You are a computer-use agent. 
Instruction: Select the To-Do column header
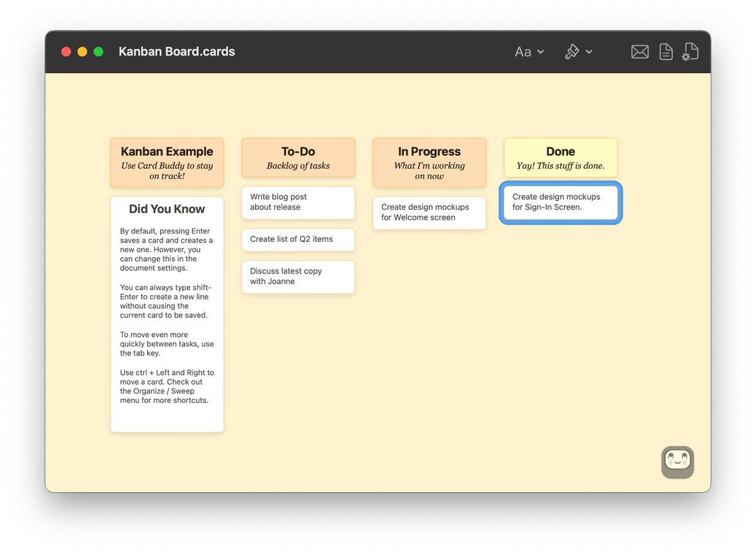[x=298, y=157]
